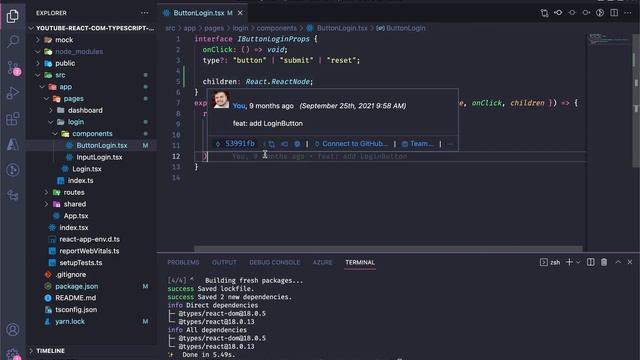Maximize the panel with up chevron
The height and width of the screenshot is (360, 640).
pos(618,262)
